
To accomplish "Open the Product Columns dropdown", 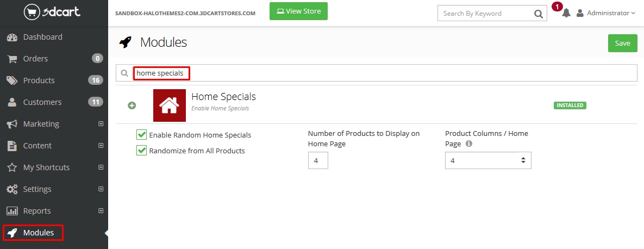I will coord(487,160).
